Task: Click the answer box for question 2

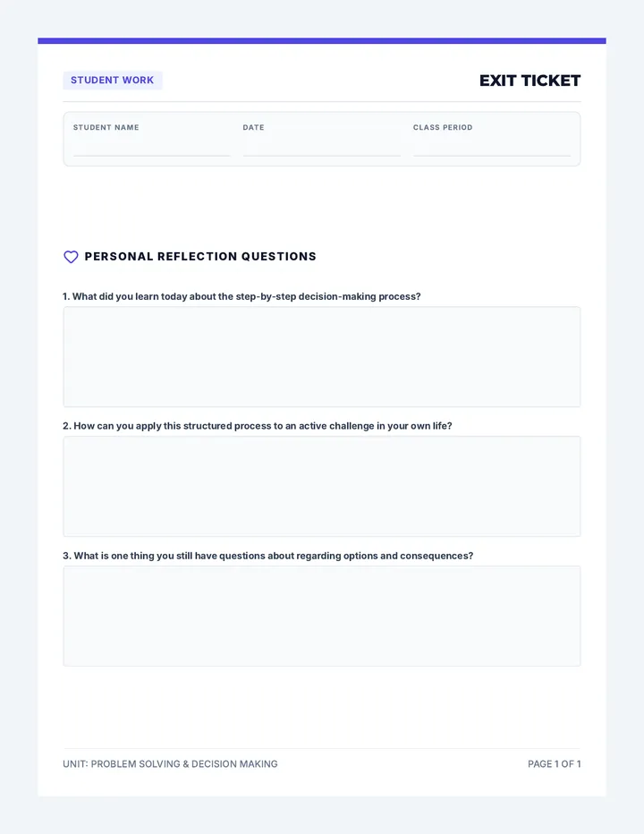Action: 322,486
